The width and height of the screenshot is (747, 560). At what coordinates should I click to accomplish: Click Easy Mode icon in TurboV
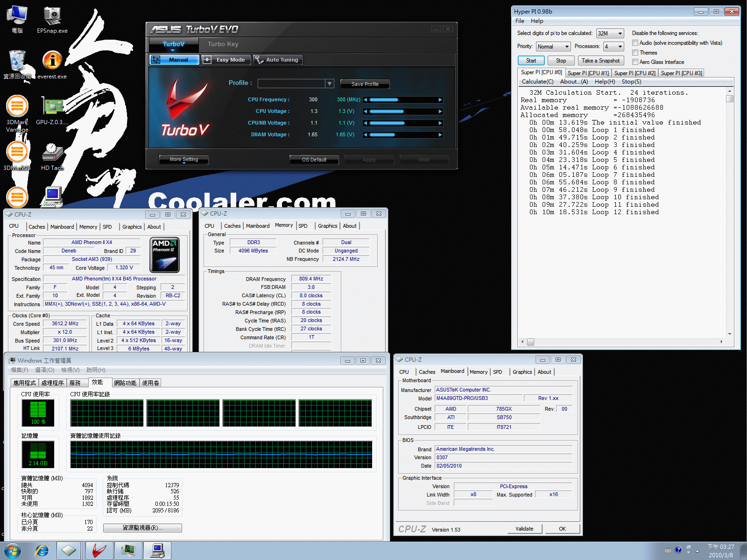coord(207,60)
